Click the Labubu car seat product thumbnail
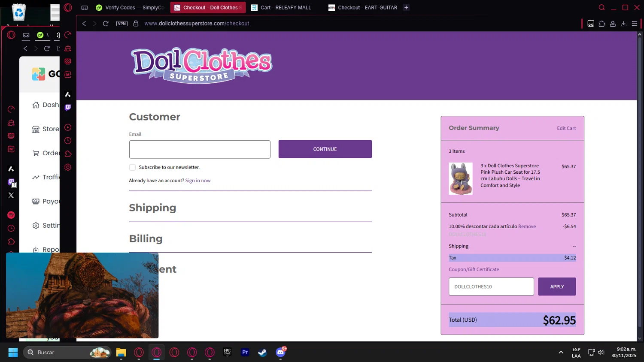Screen dimensions: 644x362 point(461,178)
